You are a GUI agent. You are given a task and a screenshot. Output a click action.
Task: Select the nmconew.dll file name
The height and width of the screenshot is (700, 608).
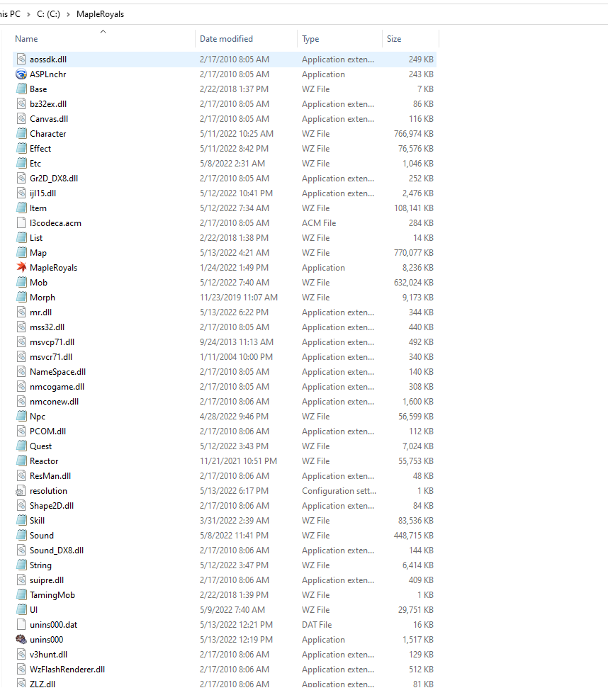[54, 401]
